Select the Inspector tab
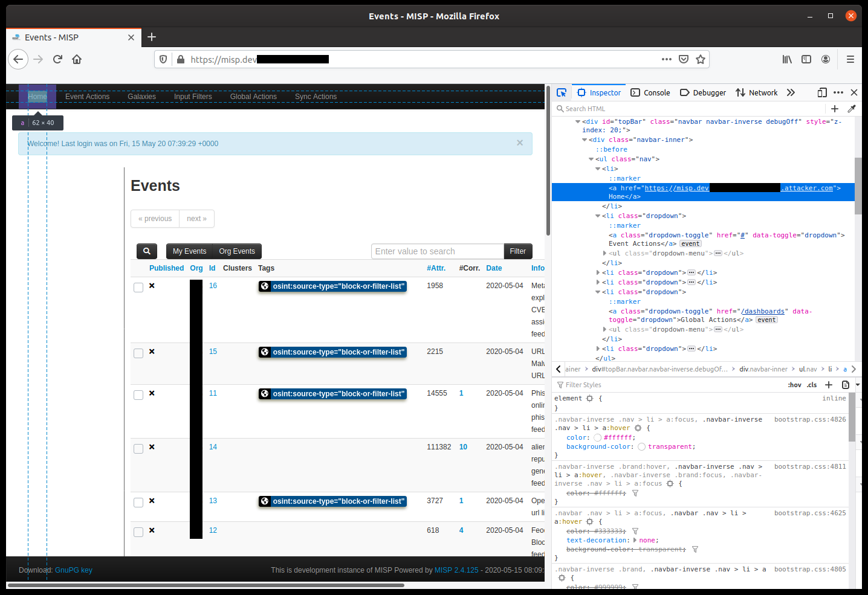This screenshot has width=868, height=595. pyautogui.click(x=599, y=92)
